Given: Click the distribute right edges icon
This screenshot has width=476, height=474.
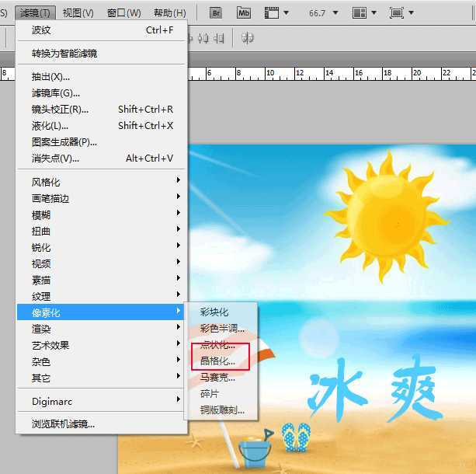Looking at the screenshot, I should point(221,37).
